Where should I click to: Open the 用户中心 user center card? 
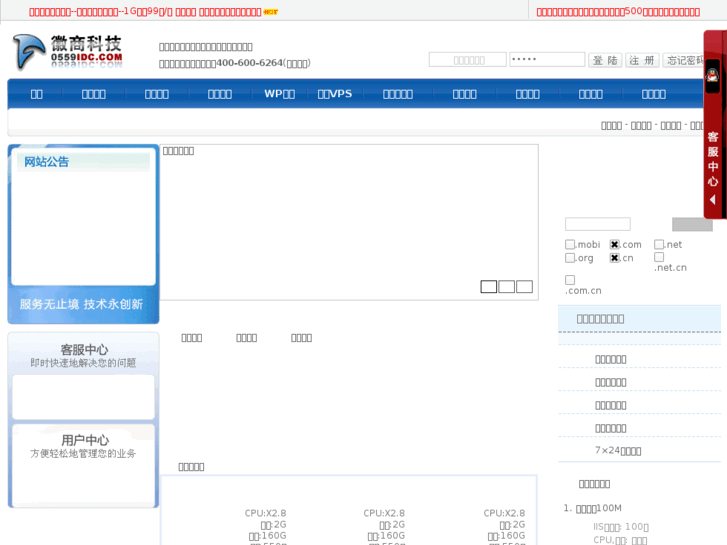coord(83,465)
